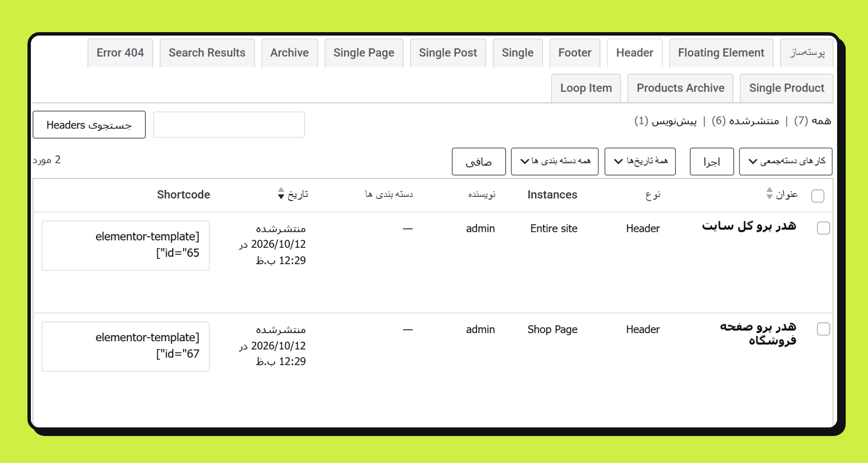Sort by the تاریخ column arrows
Viewport: 868px width, 463px height.
(281, 193)
